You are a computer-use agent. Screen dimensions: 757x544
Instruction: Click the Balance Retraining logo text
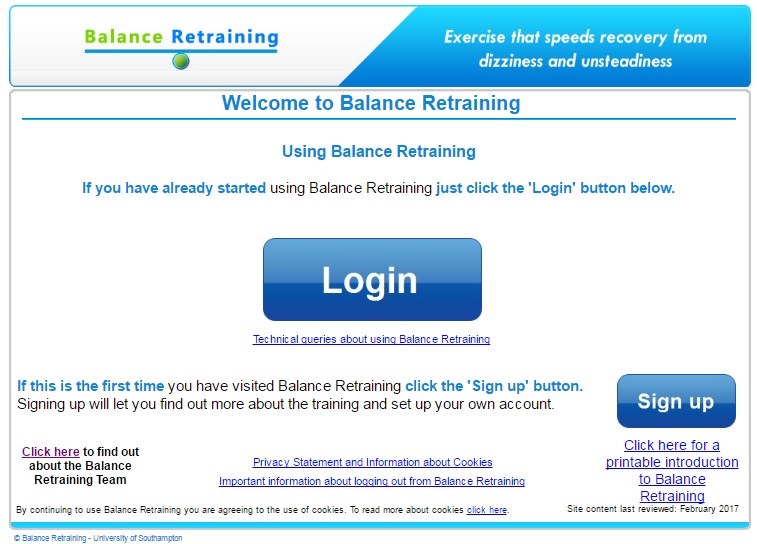181,37
